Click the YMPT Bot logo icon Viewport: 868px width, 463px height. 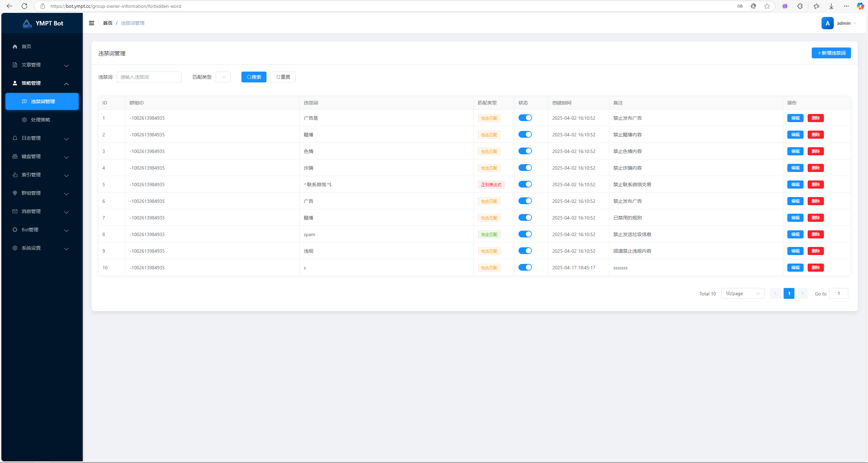pyautogui.click(x=27, y=23)
